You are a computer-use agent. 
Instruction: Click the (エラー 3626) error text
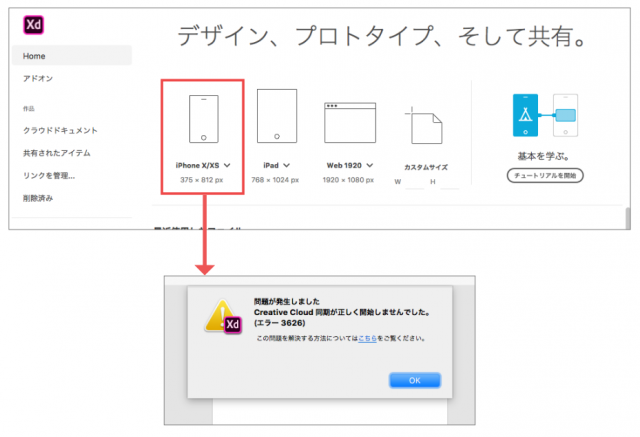click(x=280, y=323)
